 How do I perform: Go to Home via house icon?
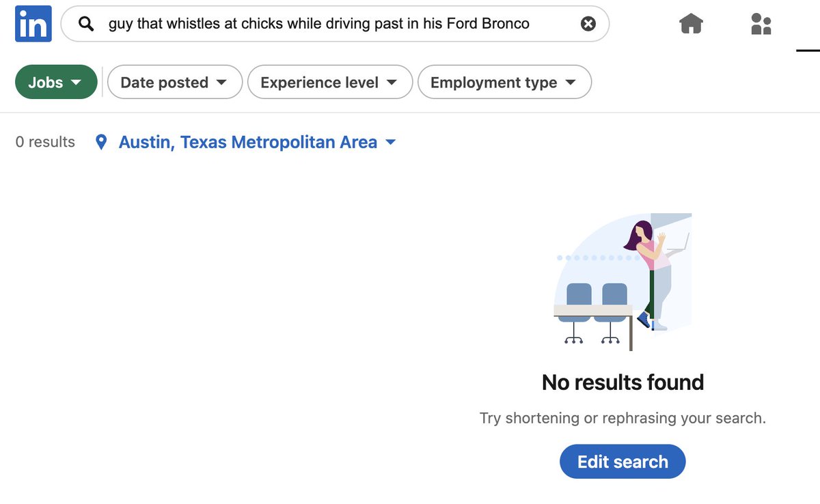coord(691,25)
